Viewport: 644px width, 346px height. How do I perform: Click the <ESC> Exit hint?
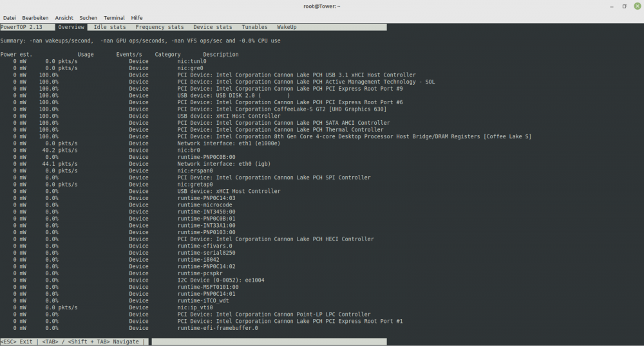pyautogui.click(x=17, y=341)
